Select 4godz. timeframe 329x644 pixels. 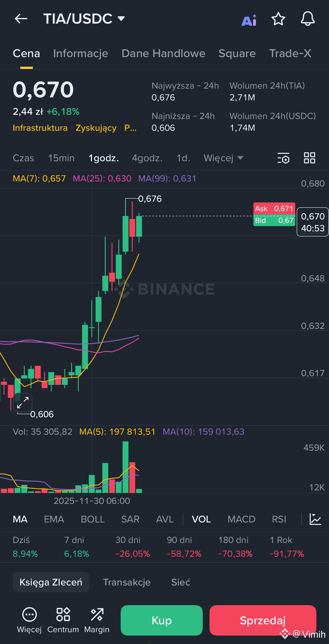[x=147, y=158]
